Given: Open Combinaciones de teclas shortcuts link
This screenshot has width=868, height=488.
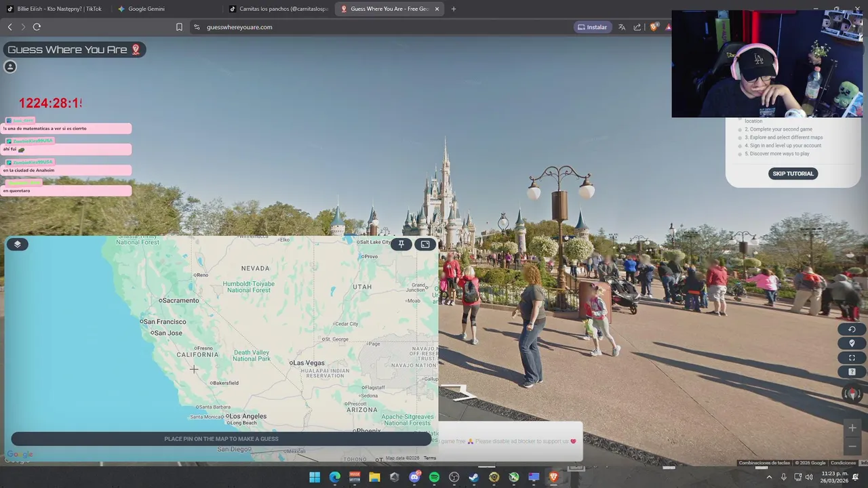Looking at the screenshot, I should (x=764, y=463).
